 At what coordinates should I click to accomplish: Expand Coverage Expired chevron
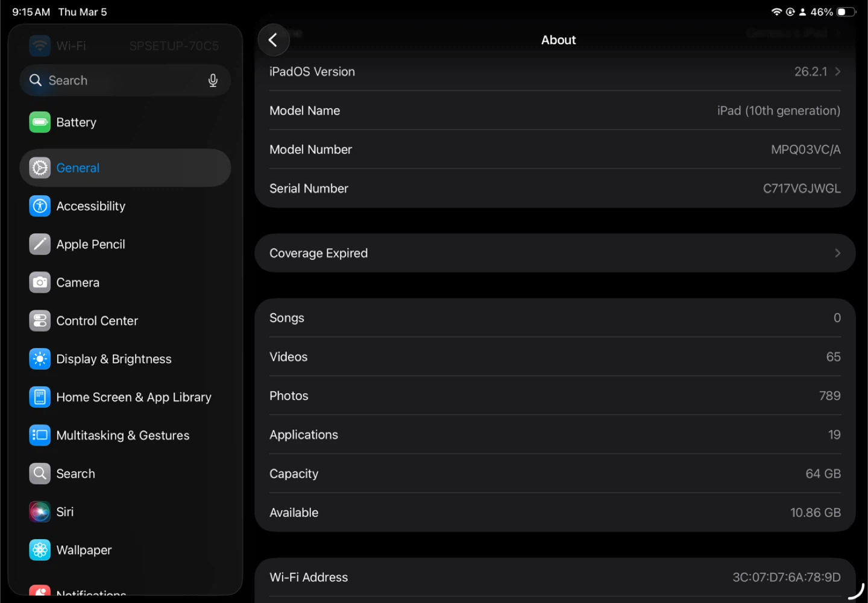(837, 253)
